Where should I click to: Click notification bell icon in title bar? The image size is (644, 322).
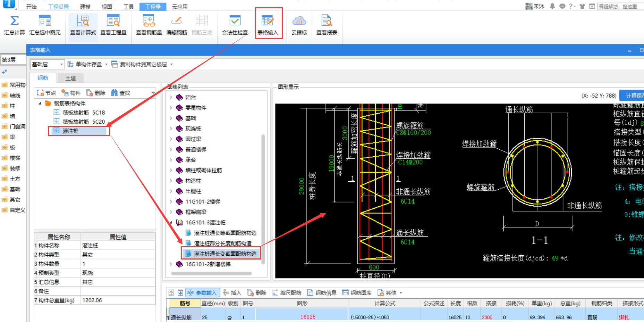(x=552, y=6)
